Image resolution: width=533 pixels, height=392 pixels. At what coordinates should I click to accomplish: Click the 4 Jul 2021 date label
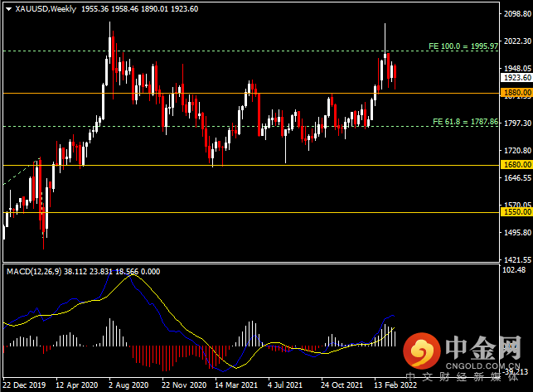(285, 385)
